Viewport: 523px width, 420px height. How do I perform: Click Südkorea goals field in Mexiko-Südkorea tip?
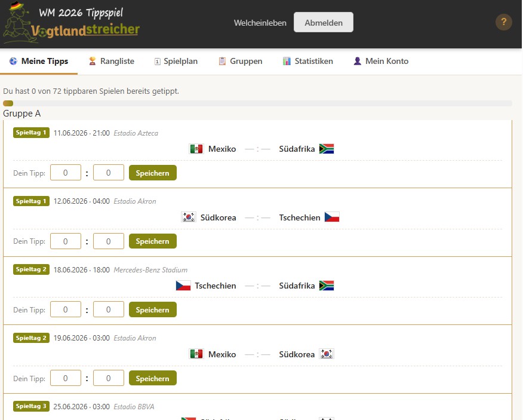click(109, 378)
